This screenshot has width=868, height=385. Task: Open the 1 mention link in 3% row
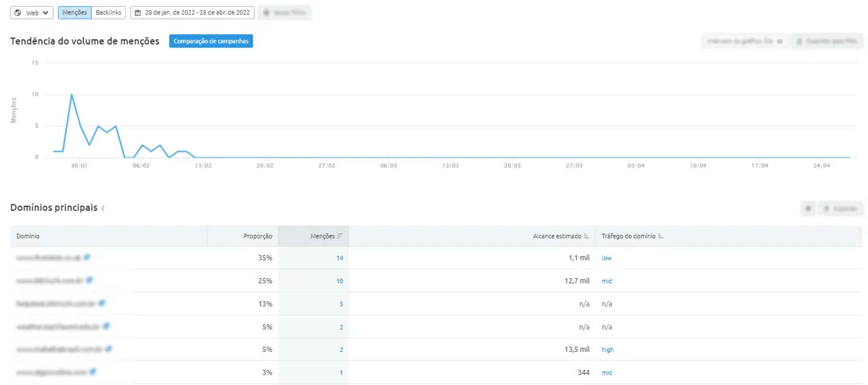341,372
